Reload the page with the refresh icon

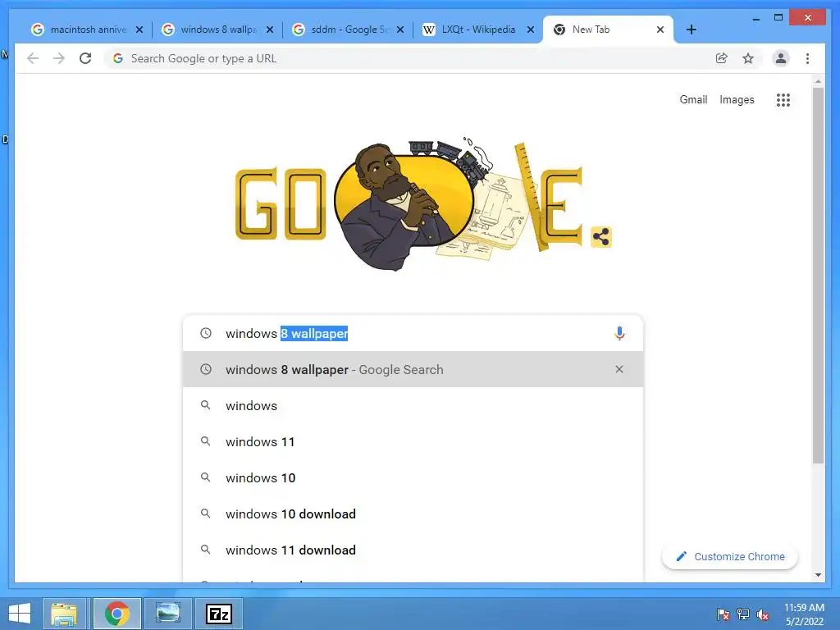click(x=85, y=58)
